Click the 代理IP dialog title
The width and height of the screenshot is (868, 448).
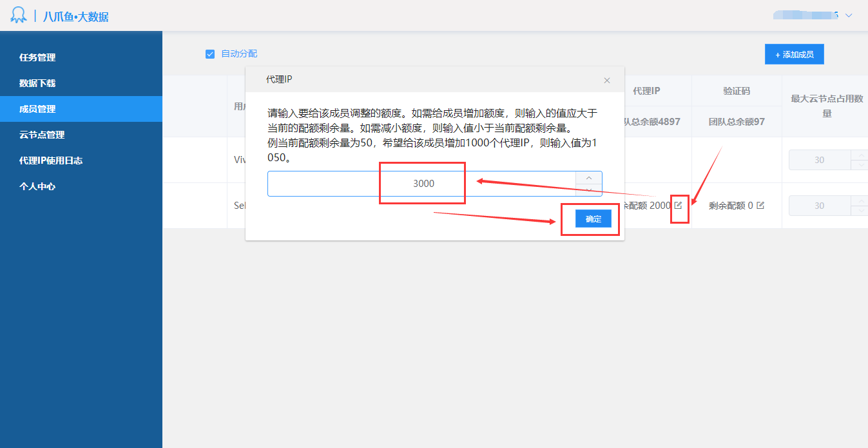[280, 79]
